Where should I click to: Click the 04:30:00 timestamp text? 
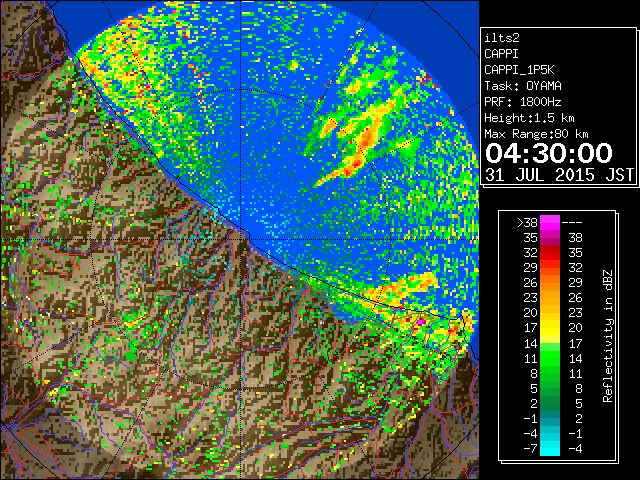549,153
